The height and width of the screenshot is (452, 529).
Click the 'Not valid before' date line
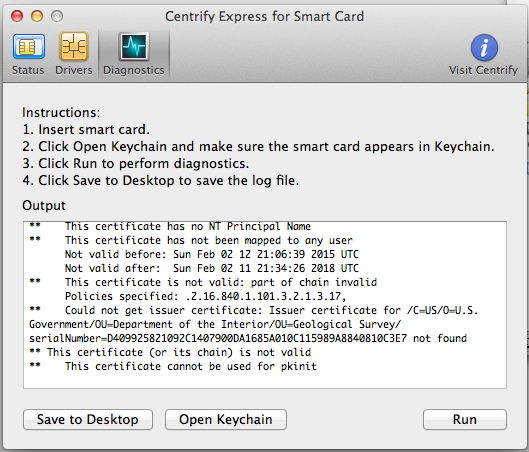[212, 254]
